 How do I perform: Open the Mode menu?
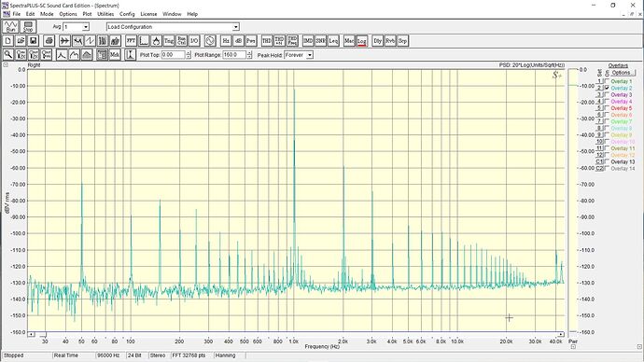47,14
